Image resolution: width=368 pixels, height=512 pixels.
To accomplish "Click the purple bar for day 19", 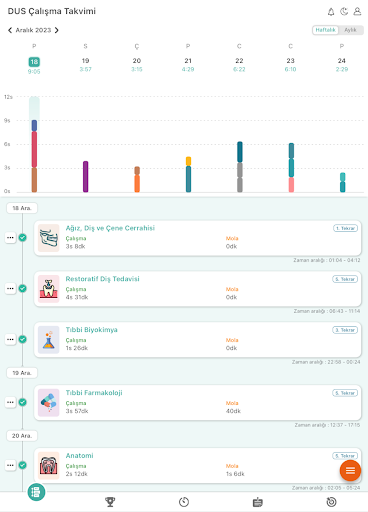I will click(86, 177).
